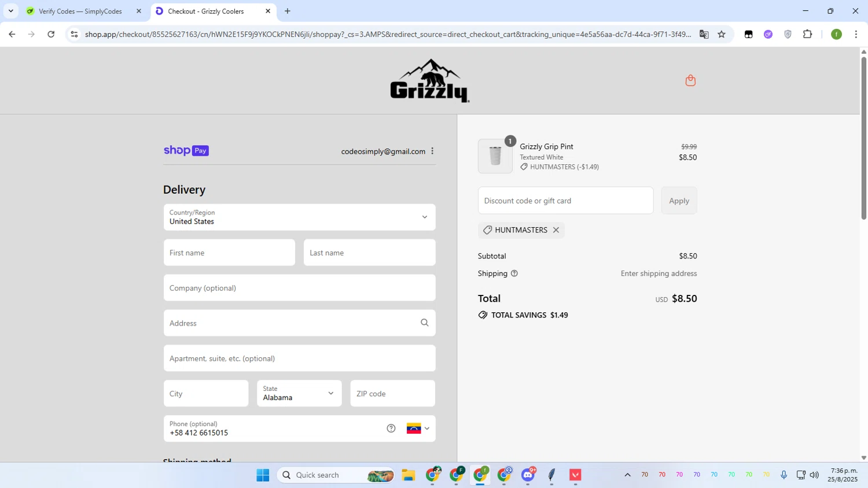Open a new browser tab
The height and width of the screenshot is (488, 868).
coord(288,11)
